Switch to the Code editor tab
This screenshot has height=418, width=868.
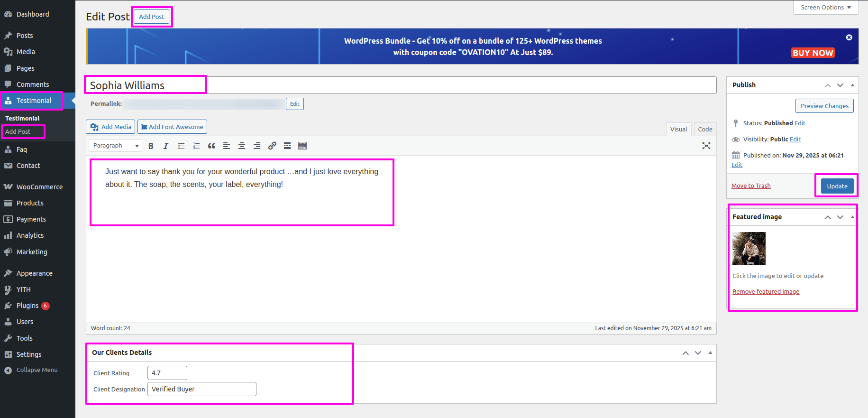tap(705, 129)
